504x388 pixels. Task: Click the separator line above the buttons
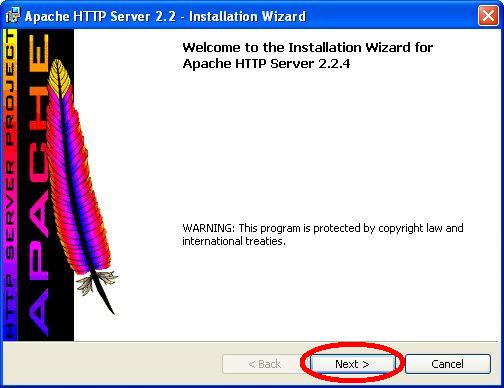(252, 341)
